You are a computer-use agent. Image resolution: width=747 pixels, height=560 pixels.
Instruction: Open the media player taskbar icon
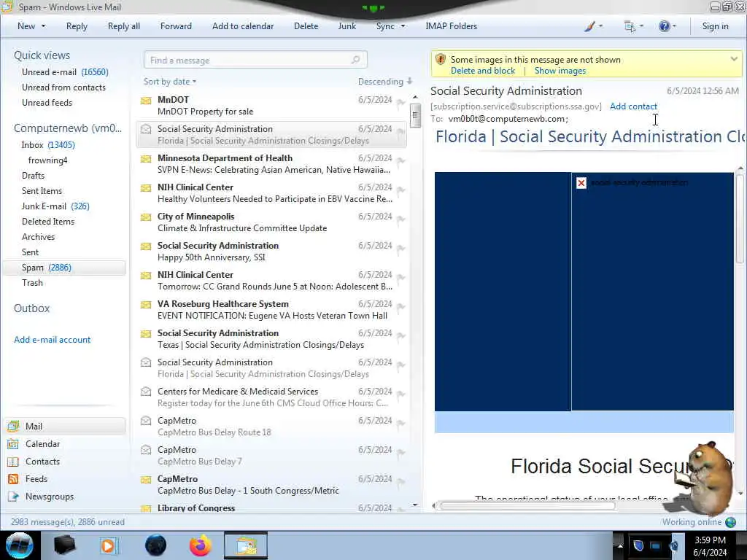(109, 545)
